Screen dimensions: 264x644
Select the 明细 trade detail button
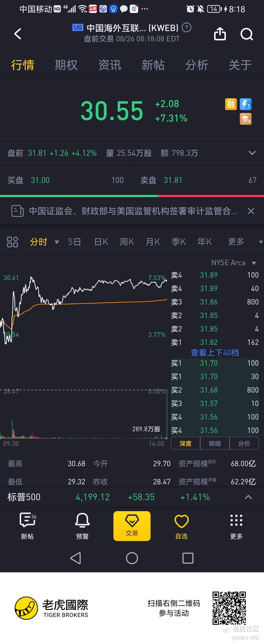point(215,443)
